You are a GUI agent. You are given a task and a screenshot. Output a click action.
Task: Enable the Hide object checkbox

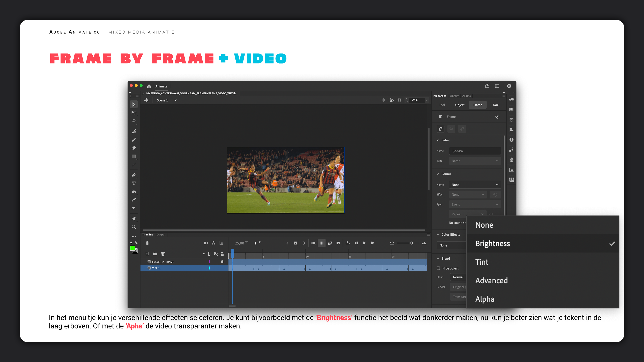(438, 268)
